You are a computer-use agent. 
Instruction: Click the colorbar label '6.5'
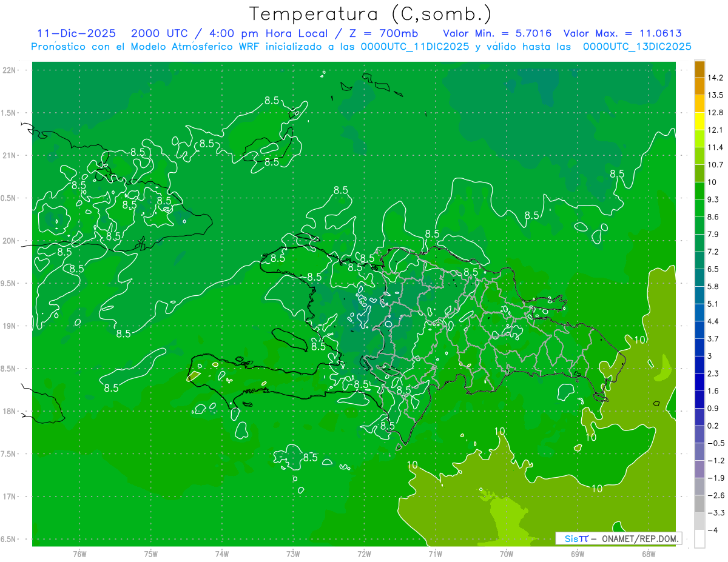[713, 269]
